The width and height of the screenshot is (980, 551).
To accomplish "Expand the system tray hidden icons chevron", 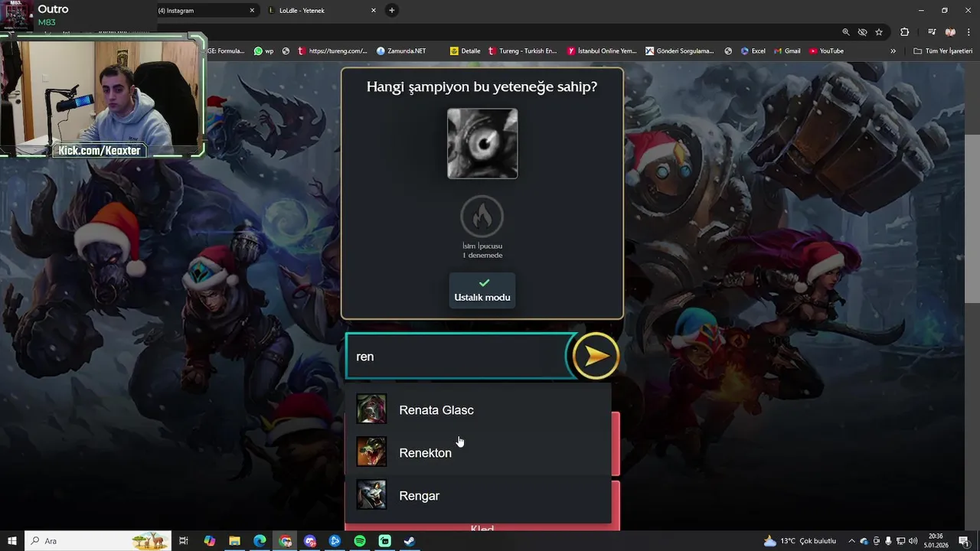I will tap(851, 541).
